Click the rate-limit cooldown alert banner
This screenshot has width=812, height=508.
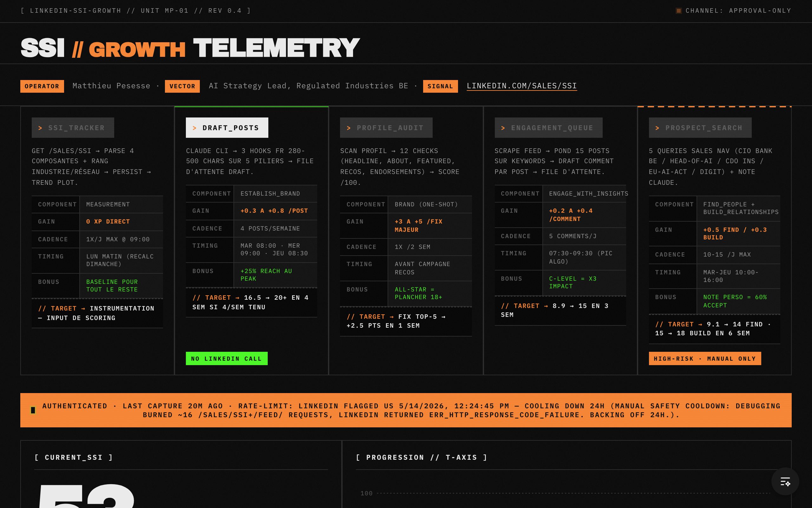[x=406, y=410]
